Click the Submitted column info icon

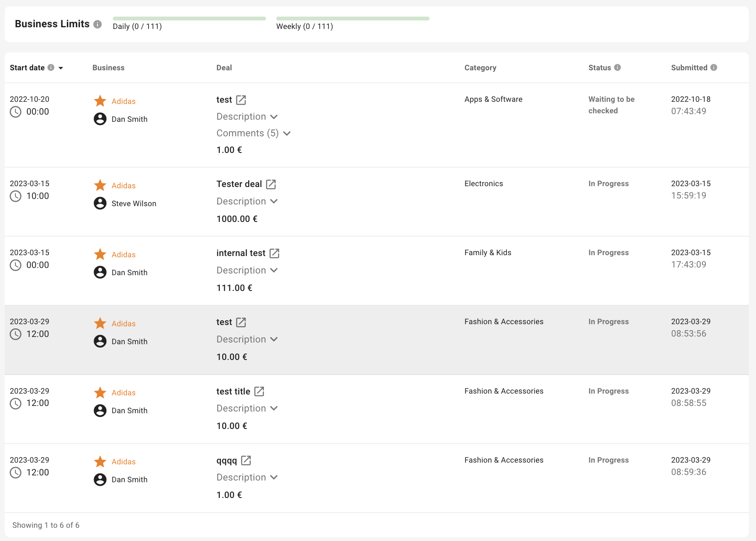click(x=714, y=67)
